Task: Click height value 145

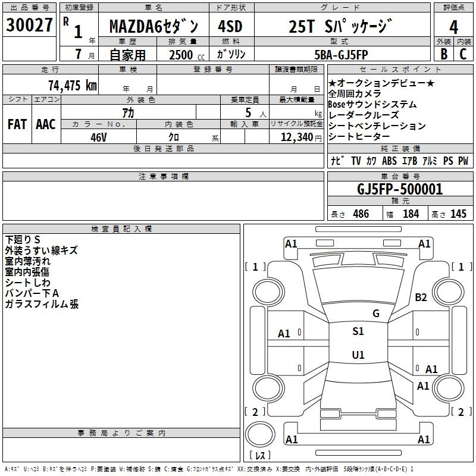Action: (x=458, y=214)
